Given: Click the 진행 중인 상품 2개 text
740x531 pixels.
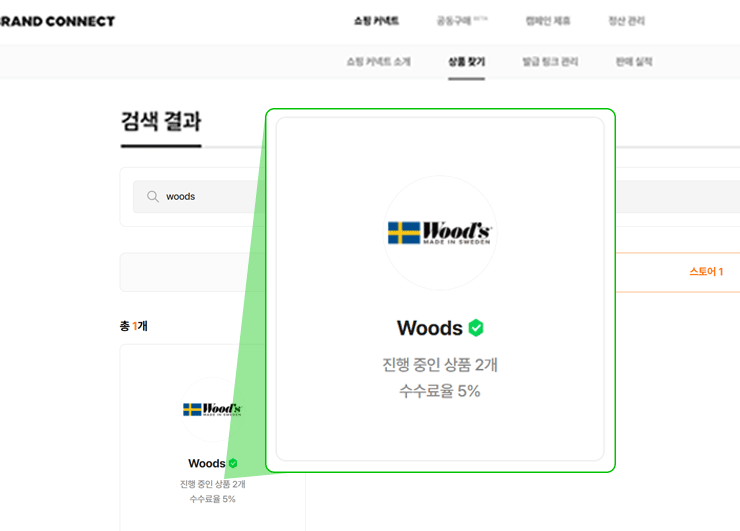Looking at the screenshot, I should point(212,484).
